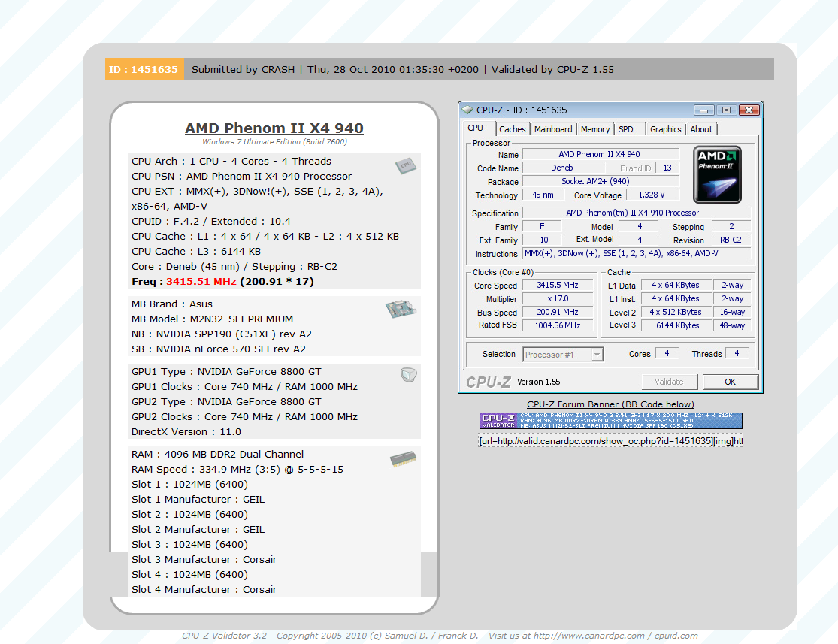Viewport: 838px width, 644px height.
Task: Click the Specification AMD Phenom(tm) II X4 field
Action: pyautogui.click(x=636, y=213)
